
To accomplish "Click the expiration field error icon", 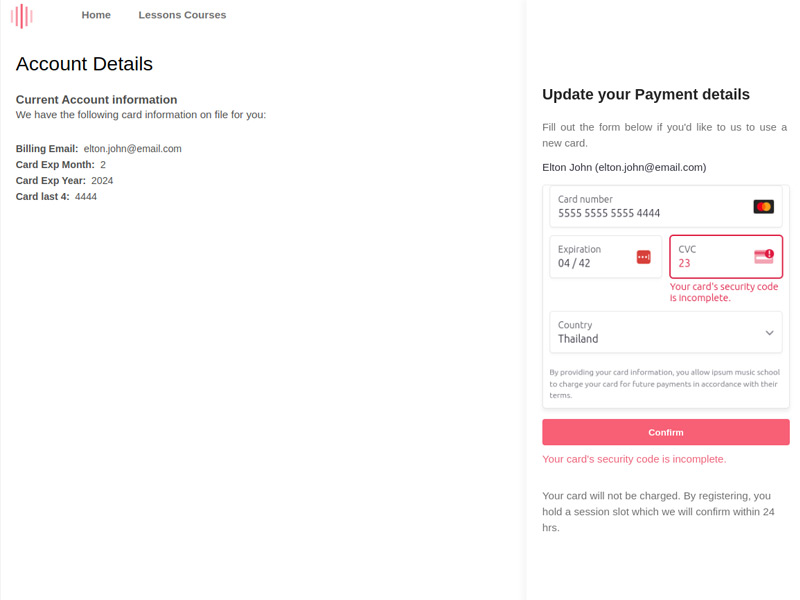I will (643, 257).
